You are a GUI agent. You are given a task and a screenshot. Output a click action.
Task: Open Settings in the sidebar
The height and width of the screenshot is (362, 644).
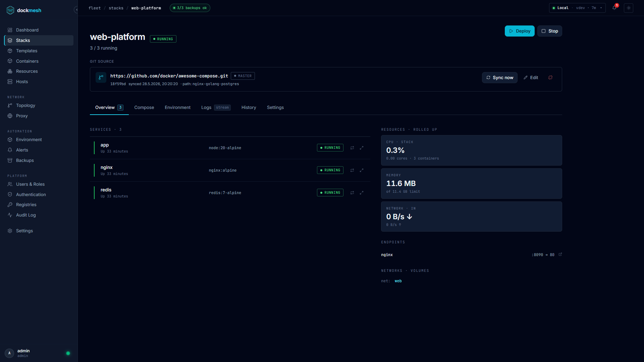[x=39, y=231]
